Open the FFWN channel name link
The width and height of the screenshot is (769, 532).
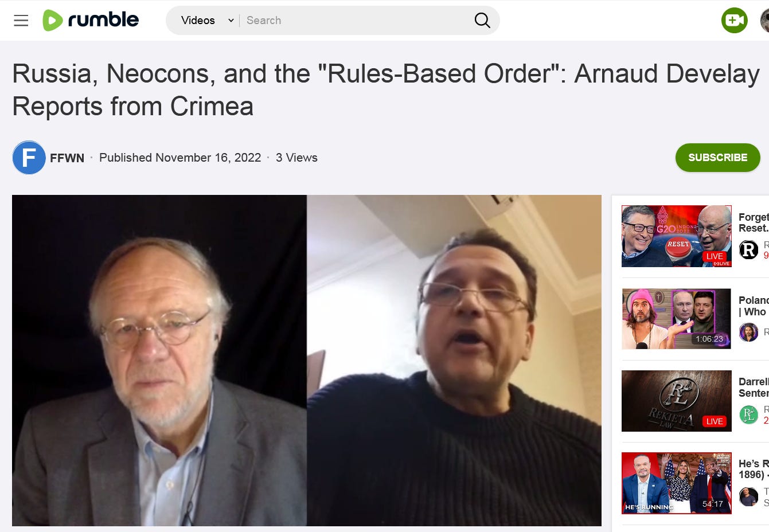pos(67,158)
